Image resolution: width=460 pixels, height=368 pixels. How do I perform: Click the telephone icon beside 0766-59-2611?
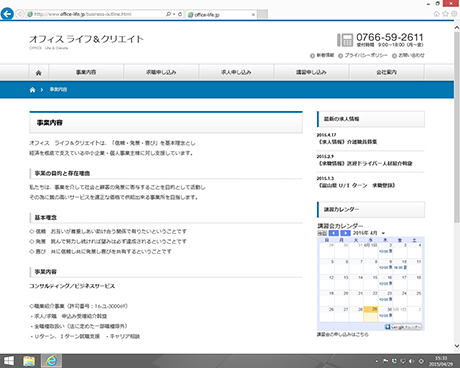345,40
